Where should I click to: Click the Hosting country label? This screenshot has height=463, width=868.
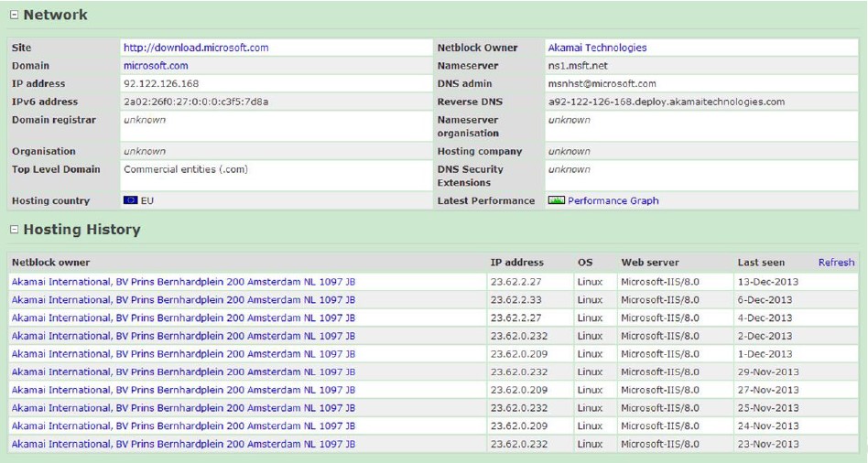tap(51, 200)
